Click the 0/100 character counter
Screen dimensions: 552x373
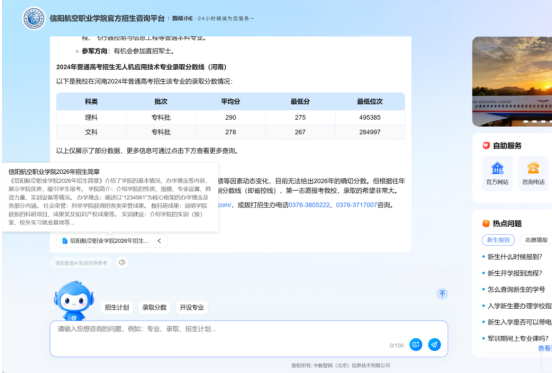point(397,346)
